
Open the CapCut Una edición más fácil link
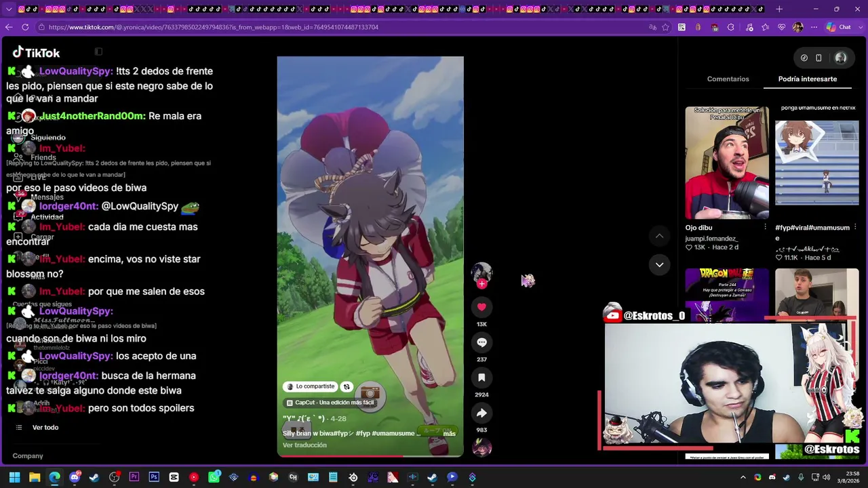pyautogui.click(x=330, y=403)
